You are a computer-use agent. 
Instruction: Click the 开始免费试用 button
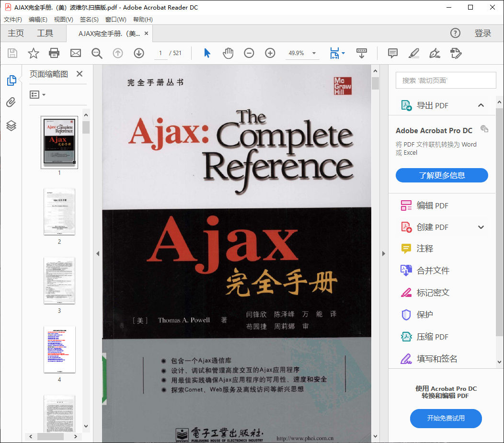(446, 419)
